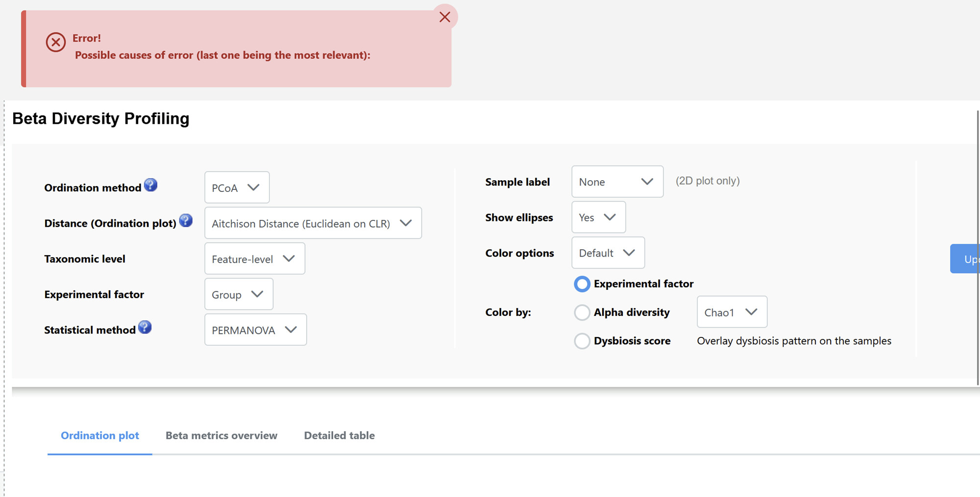Expand the PERMANOVA statistical method dropdown

256,330
